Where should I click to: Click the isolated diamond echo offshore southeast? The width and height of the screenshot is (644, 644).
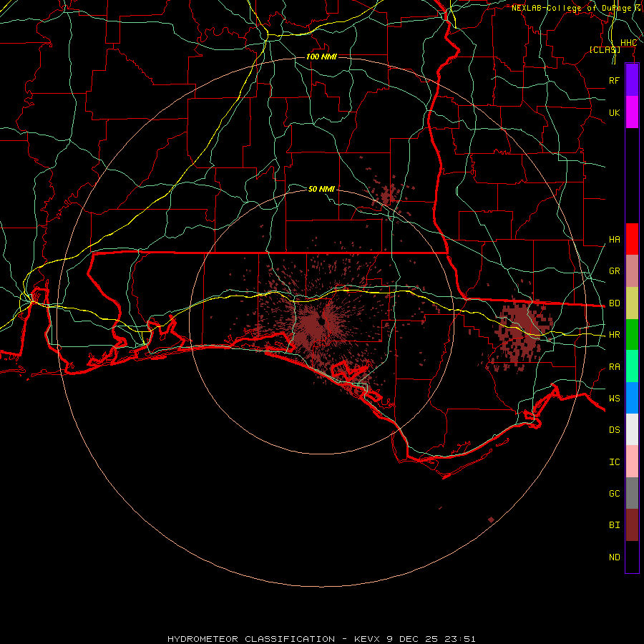(491, 519)
